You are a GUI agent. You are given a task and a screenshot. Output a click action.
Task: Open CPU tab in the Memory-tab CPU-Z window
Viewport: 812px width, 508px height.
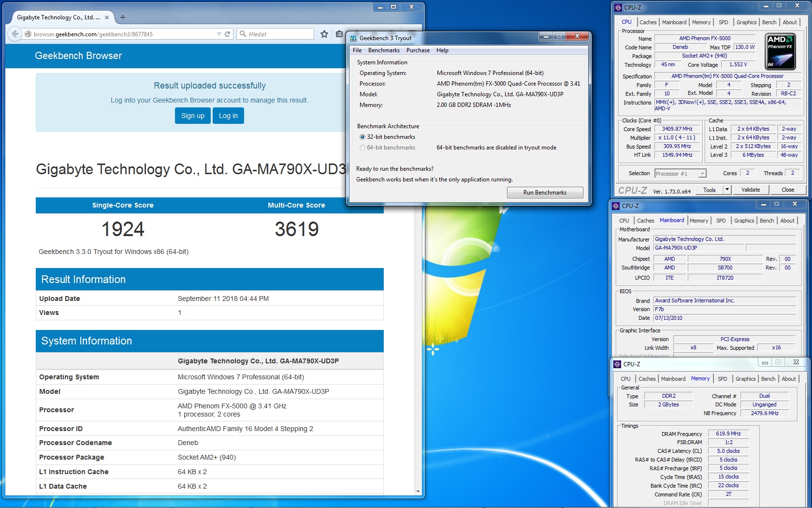(625, 379)
